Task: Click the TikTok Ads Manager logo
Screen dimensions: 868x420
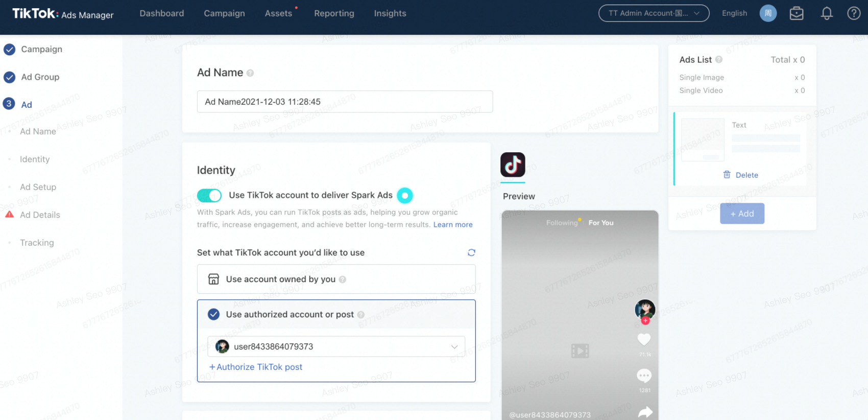Action: point(63,14)
